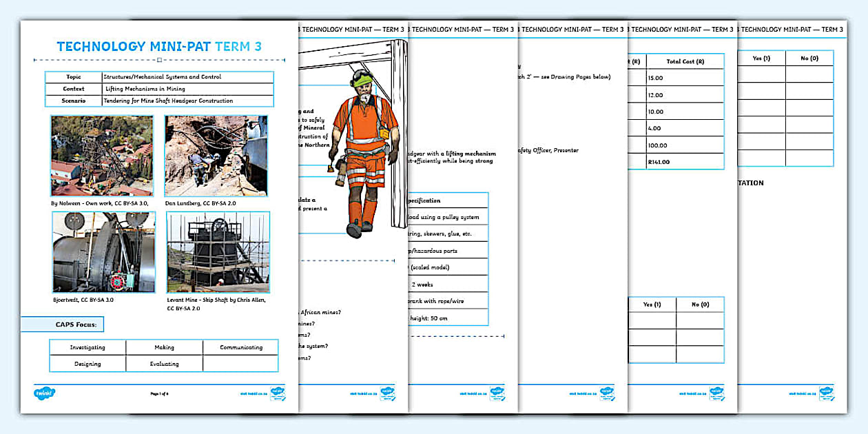Open the Total Cost (R) column header
The height and width of the screenshot is (434, 868).
[x=687, y=61]
